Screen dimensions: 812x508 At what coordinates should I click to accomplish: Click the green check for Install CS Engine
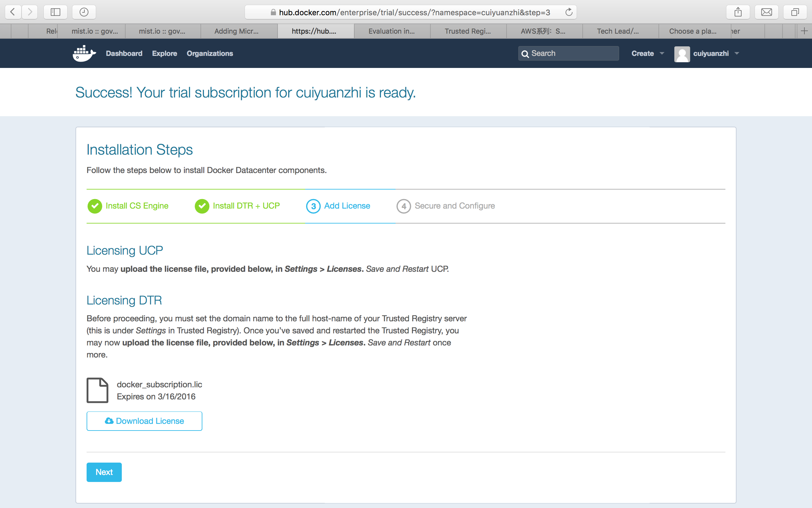(95, 206)
